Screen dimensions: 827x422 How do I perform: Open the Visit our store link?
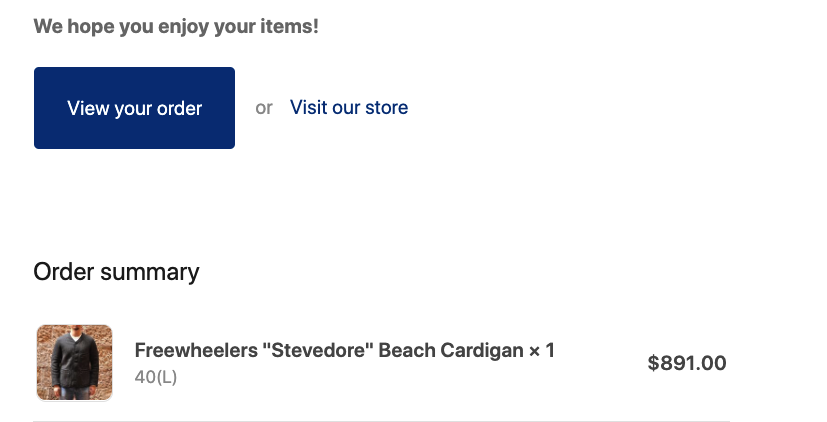349,107
